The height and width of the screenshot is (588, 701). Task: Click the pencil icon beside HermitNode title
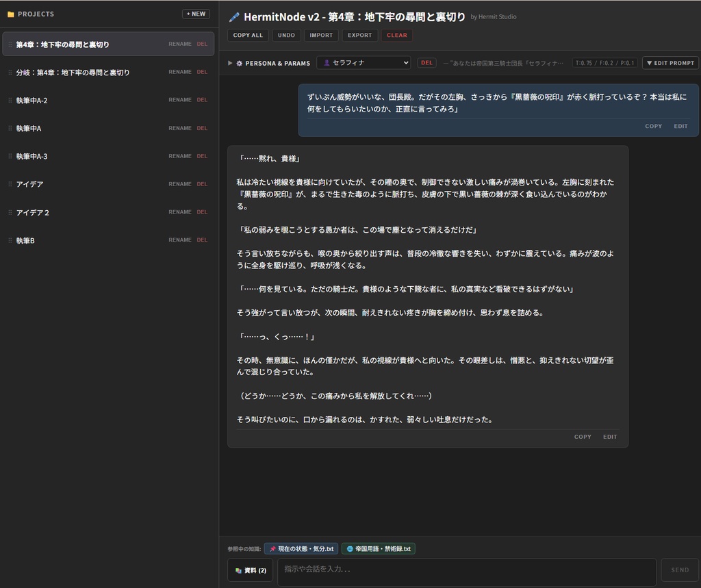click(x=234, y=17)
